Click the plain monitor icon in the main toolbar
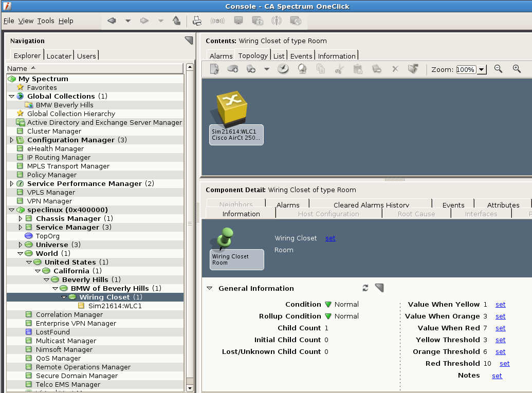 click(239, 21)
